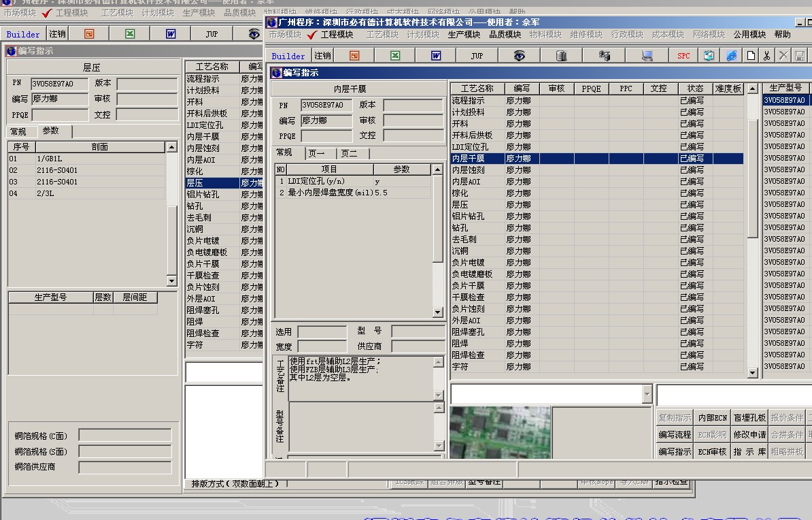Select 外层AOI row in front process table
This screenshot has height=520, width=812.
[x=597, y=321]
